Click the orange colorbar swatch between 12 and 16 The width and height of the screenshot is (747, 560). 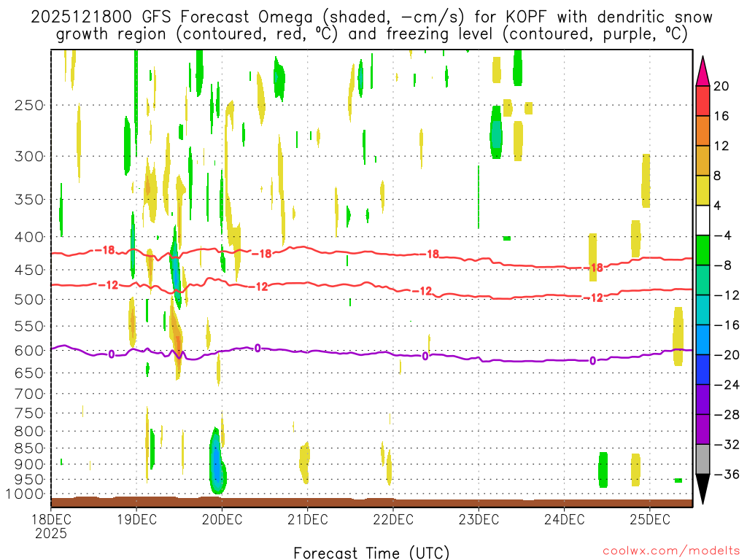(x=703, y=131)
